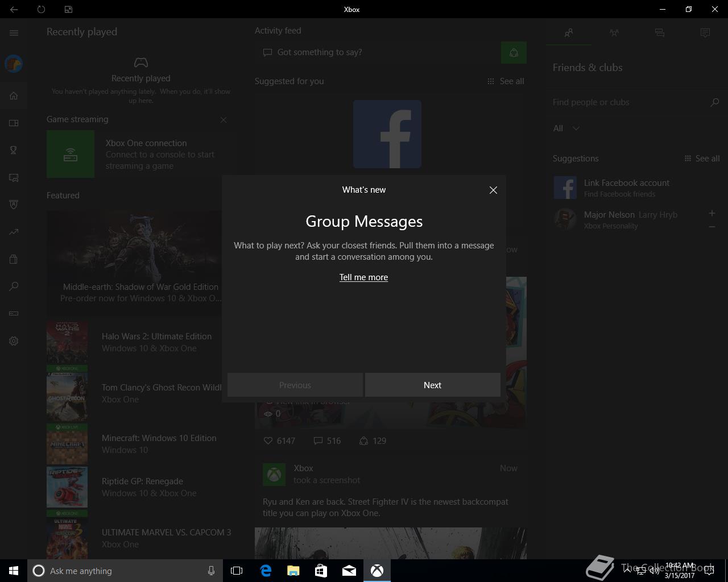Open Settings gear in sidebar
This screenshot has width=728, height=582.
(14, 341)
